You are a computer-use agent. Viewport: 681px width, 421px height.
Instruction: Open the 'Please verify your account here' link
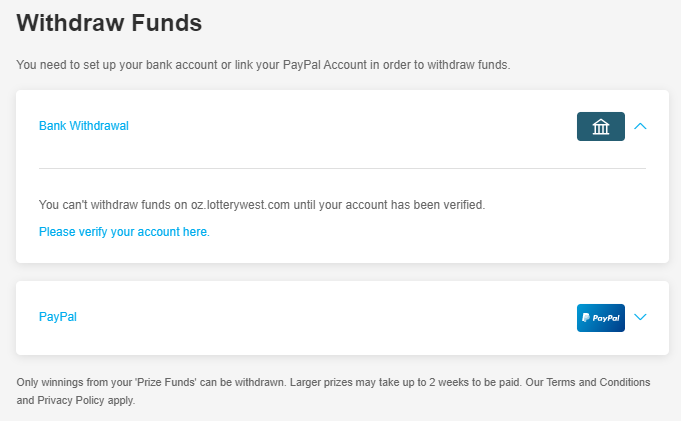124,232
